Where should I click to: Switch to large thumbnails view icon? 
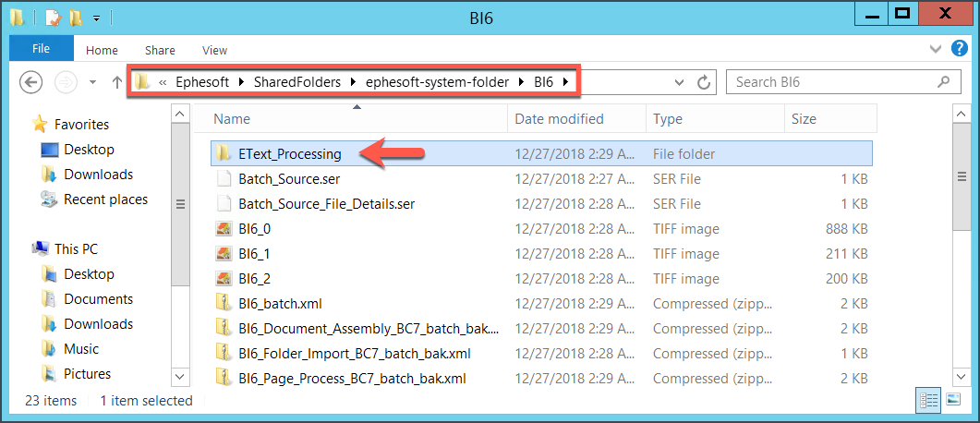pyautogui.click(x=952, y=400)
